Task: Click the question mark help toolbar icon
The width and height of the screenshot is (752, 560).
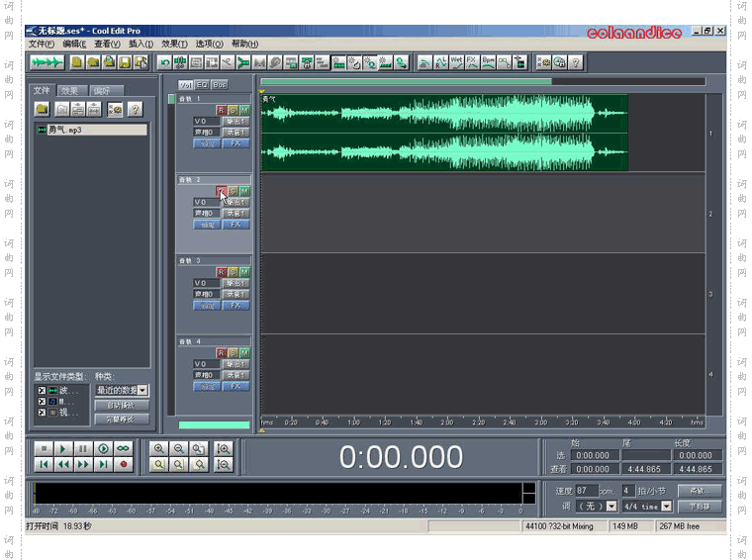Action: (x=576, y=62)
